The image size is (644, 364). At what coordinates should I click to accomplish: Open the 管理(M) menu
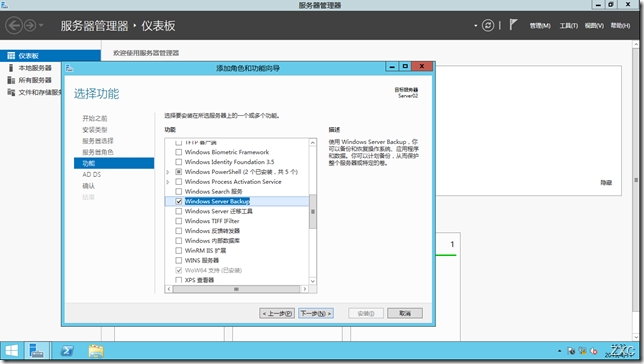click(x=540, y=25)
